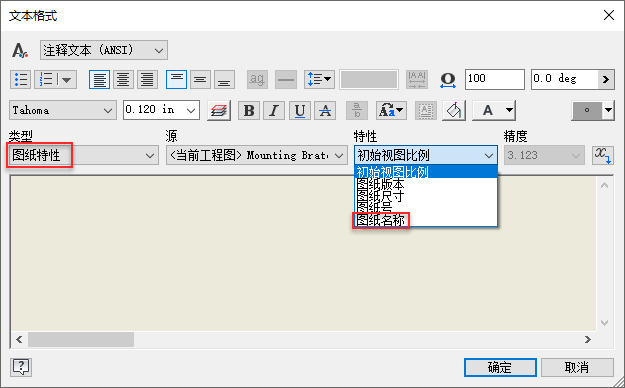Click the layer stack icon

click(219, 110)
